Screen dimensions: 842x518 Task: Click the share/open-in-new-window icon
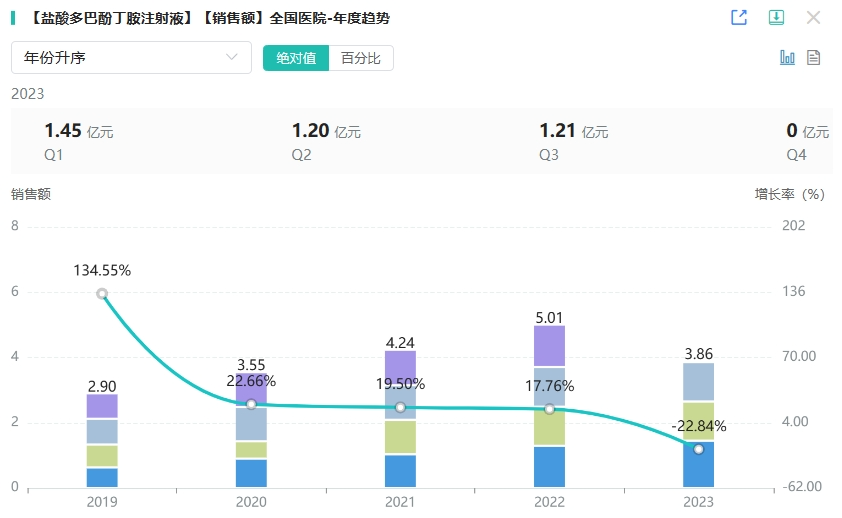[x=739, y=18]
